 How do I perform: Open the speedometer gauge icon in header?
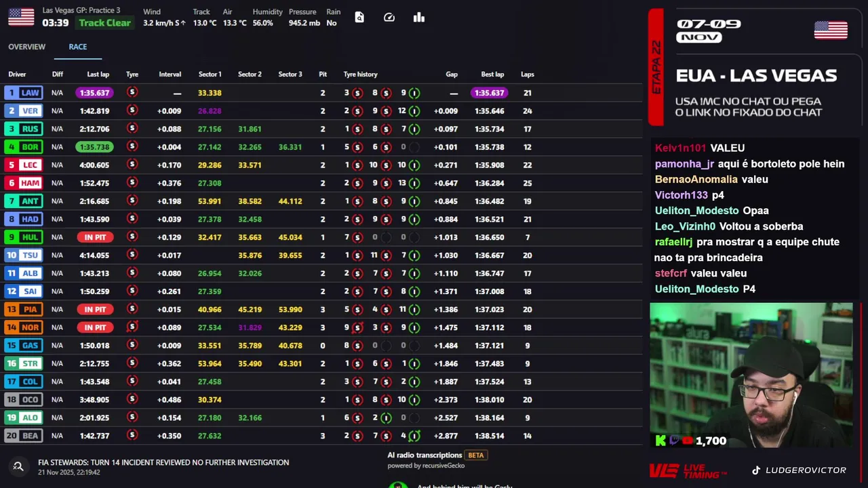[389, 18]
